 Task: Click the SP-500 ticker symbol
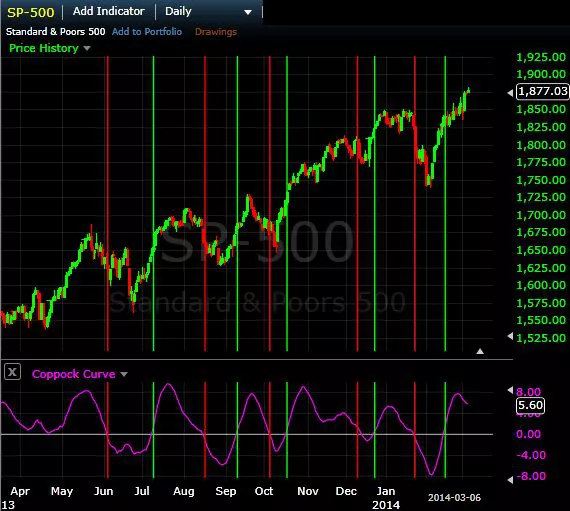click(x=31, y=12)
